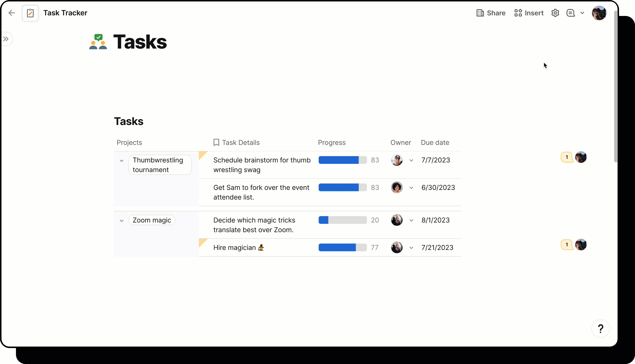Open owner dropdown for 7/7/2023 task
This screenshot has width=635, height=364.
point(411,160)
